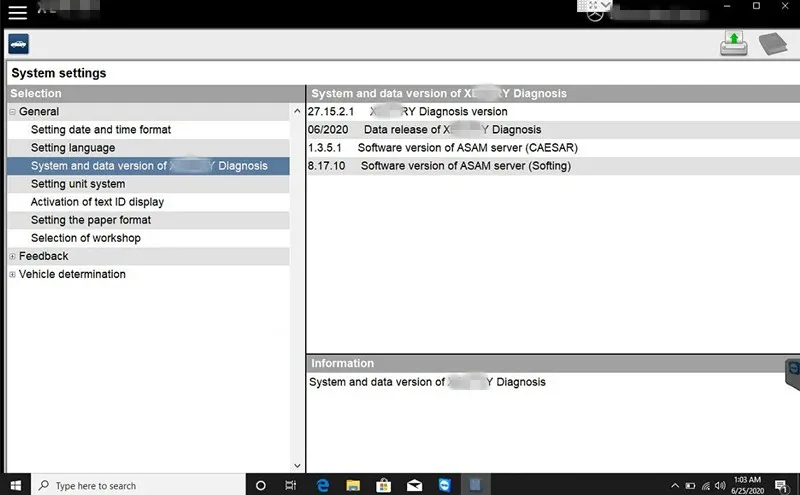The width and height of the screenshot is (800, 495).
Task: Click the selection list scroll-down arrow
Action: (297, 465)
